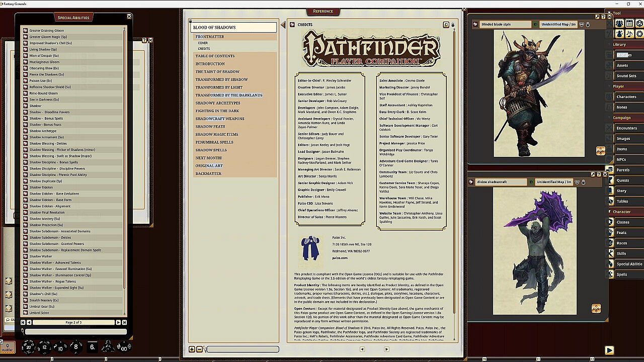644x362 pixels.
Task: Open Shadow Spells chapter link
Action: click(211, 150)
